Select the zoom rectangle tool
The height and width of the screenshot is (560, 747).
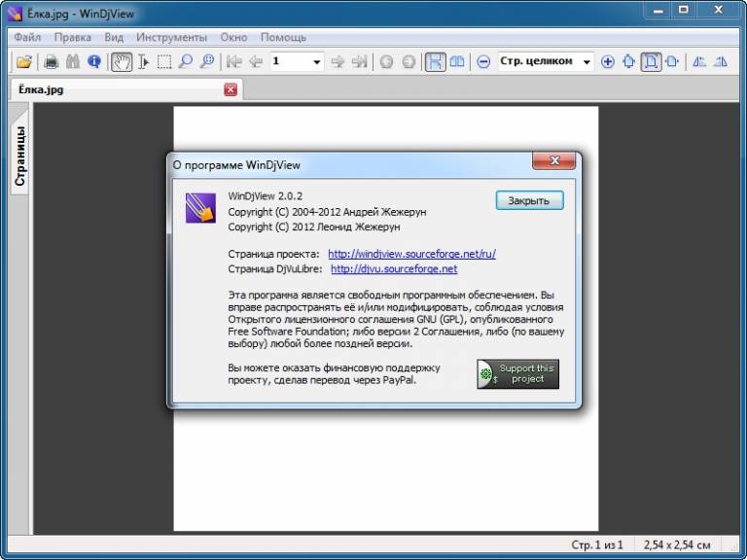tap(207, 61)
